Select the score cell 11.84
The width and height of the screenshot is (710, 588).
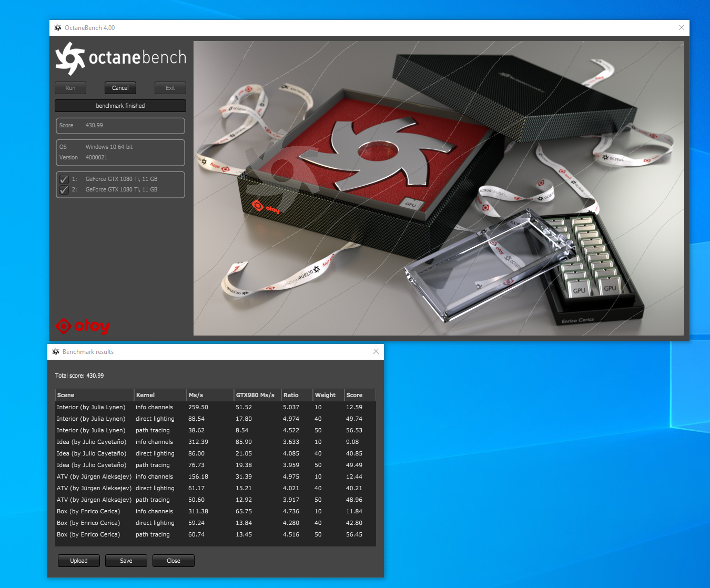tap(354, 511)
